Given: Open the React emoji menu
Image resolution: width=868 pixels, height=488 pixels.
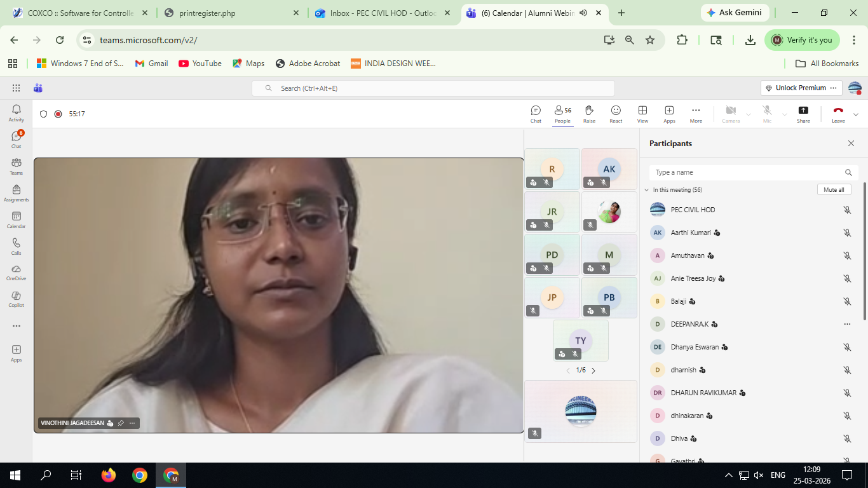Looking at the screenshot, I should [x=616, y=114].
